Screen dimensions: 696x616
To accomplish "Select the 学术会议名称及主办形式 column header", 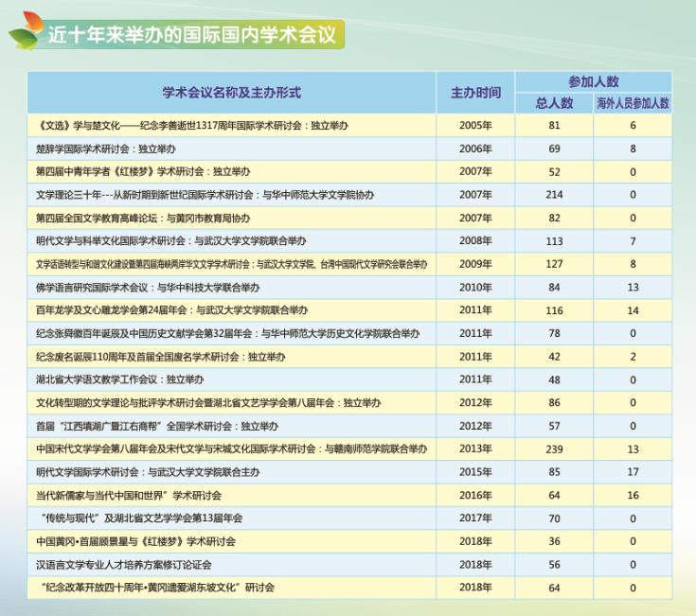I will point(231,93).
